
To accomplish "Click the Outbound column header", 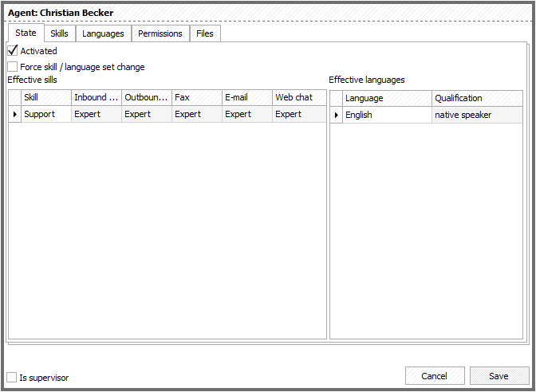I will 146,97.
